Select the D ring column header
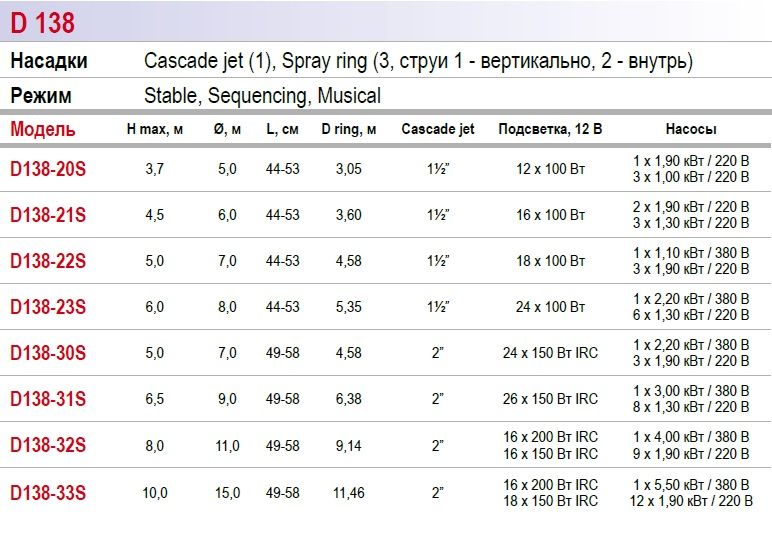The width and height of the screenshot is (772, 536). coord(348,129)
